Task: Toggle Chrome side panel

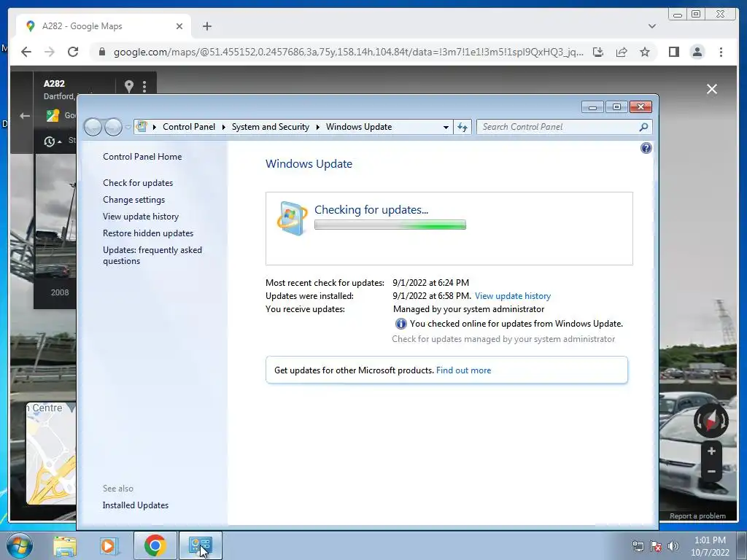Action: pos(673,52)
